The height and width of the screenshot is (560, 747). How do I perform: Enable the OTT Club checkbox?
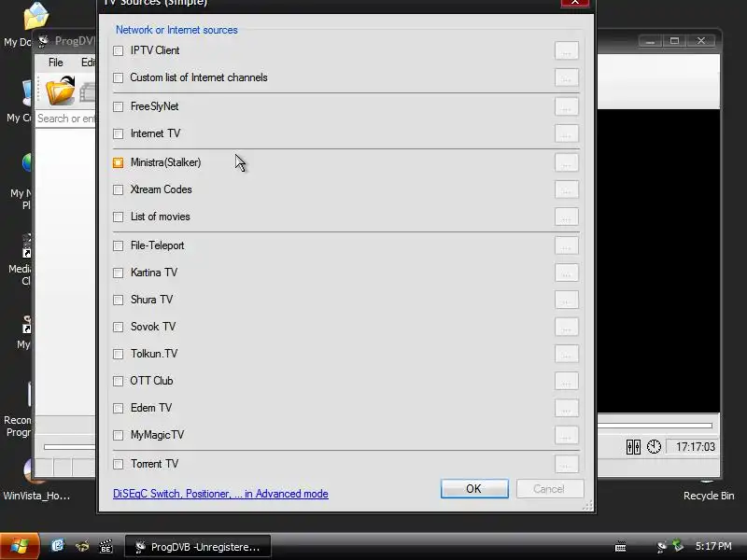pos(119,382)
